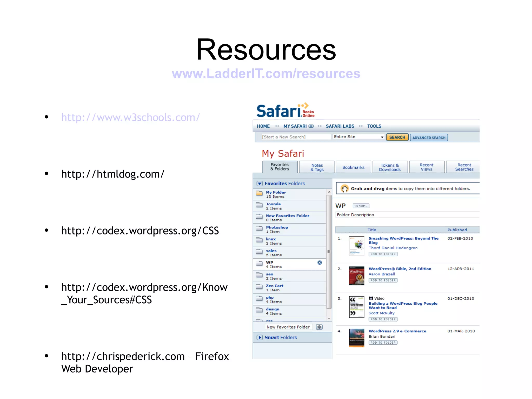Open Smashing WordPress book cover thumbnail

(357, 246)
